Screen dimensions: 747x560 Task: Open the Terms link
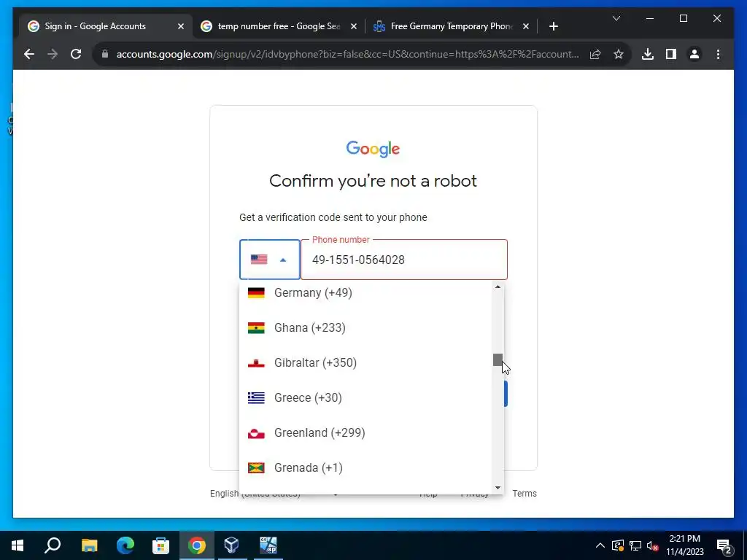524,494
